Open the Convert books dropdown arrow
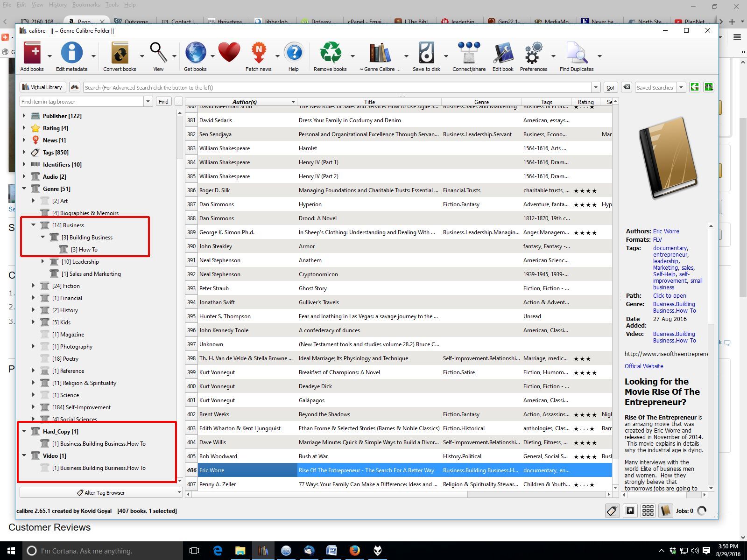This screenshot has width=747, height=560. pos(142,56)
